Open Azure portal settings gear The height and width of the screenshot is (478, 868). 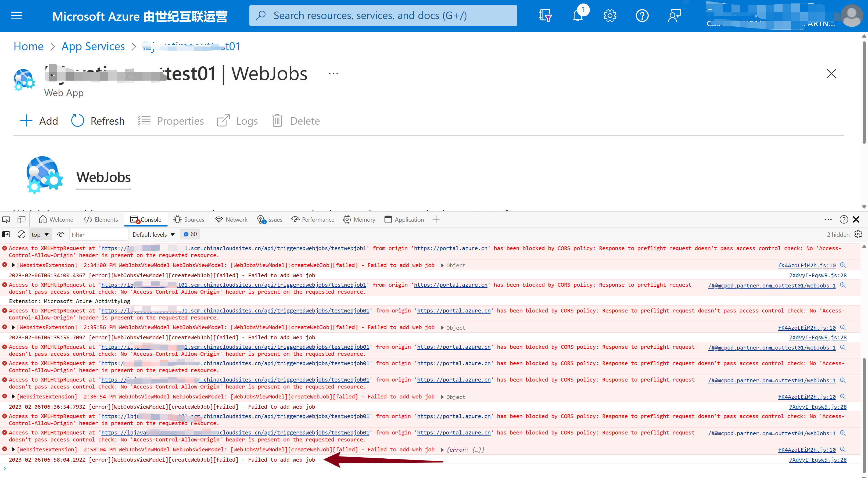[609, 16]
